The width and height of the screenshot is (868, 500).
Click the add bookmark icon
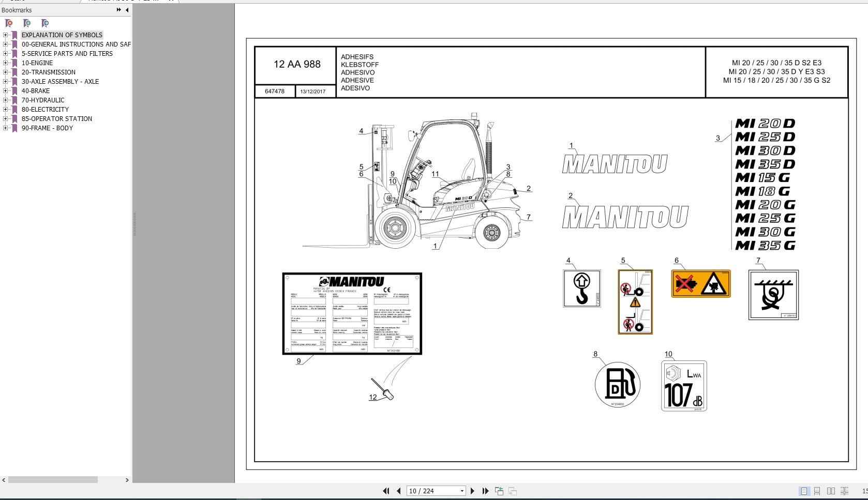tap(27, 23)
